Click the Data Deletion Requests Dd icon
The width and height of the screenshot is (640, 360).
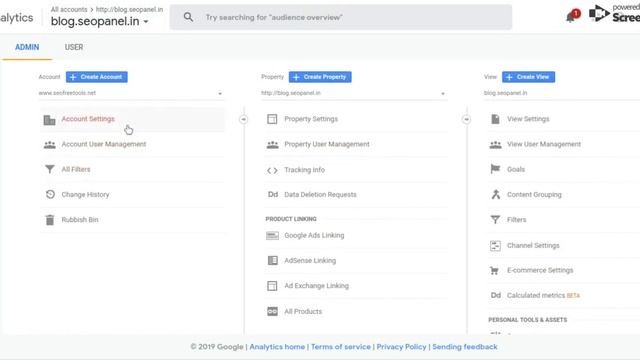tap(273, 194)
